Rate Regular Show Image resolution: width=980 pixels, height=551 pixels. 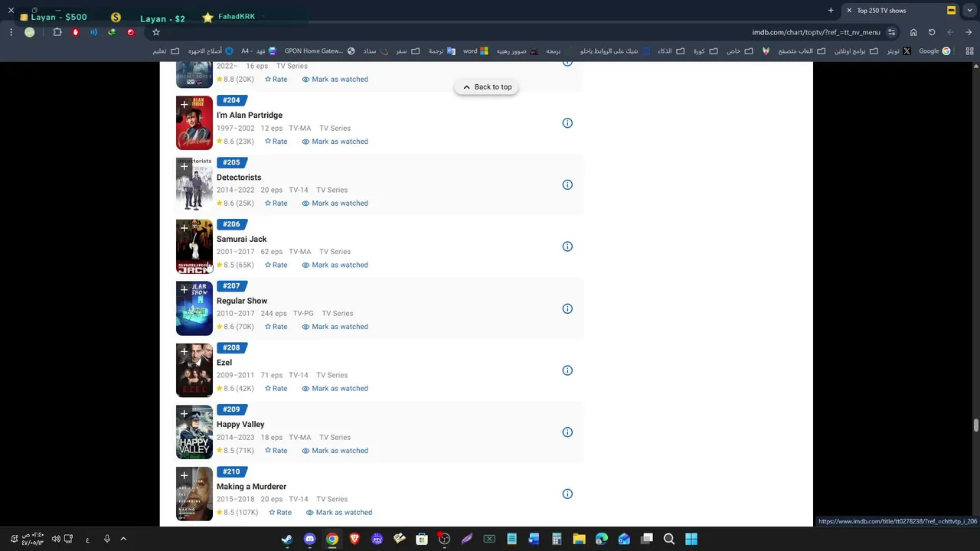tap(276, 327)
